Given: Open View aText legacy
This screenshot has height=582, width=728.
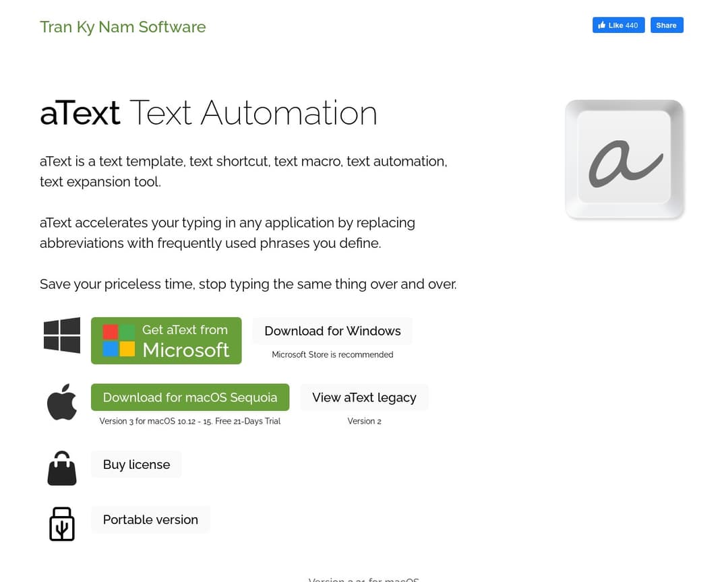Looking at the screenshot, I should tap(364, 397).
